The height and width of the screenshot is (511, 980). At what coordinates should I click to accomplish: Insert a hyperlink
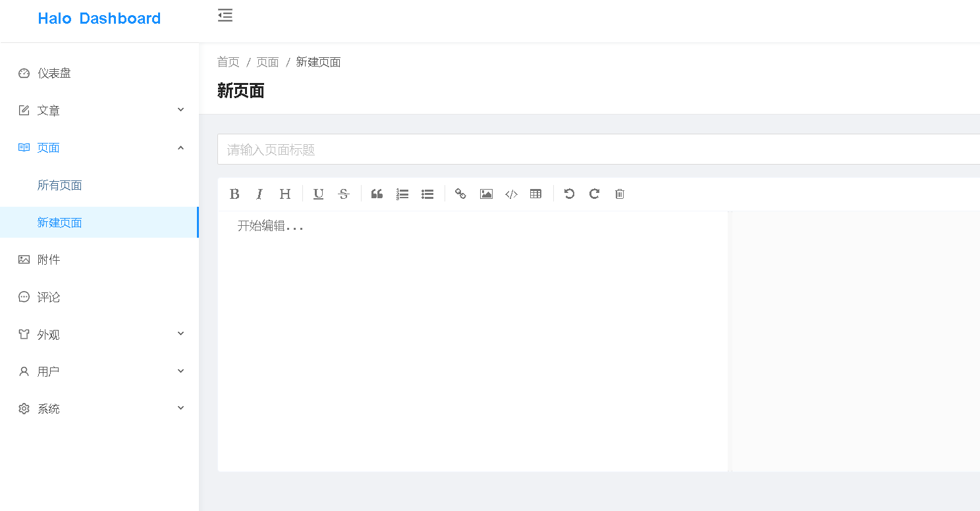(x=461, y=194)
